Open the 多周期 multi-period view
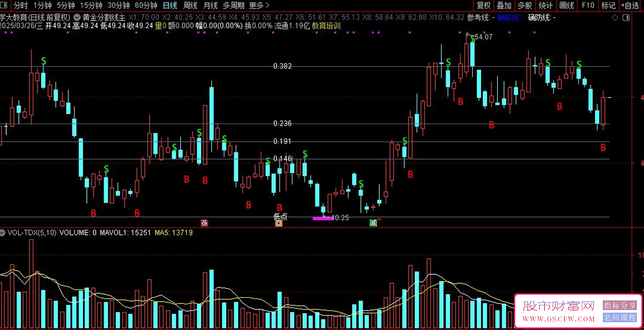The height and width of the screenshot is (330, 644). tap(233, 5)
